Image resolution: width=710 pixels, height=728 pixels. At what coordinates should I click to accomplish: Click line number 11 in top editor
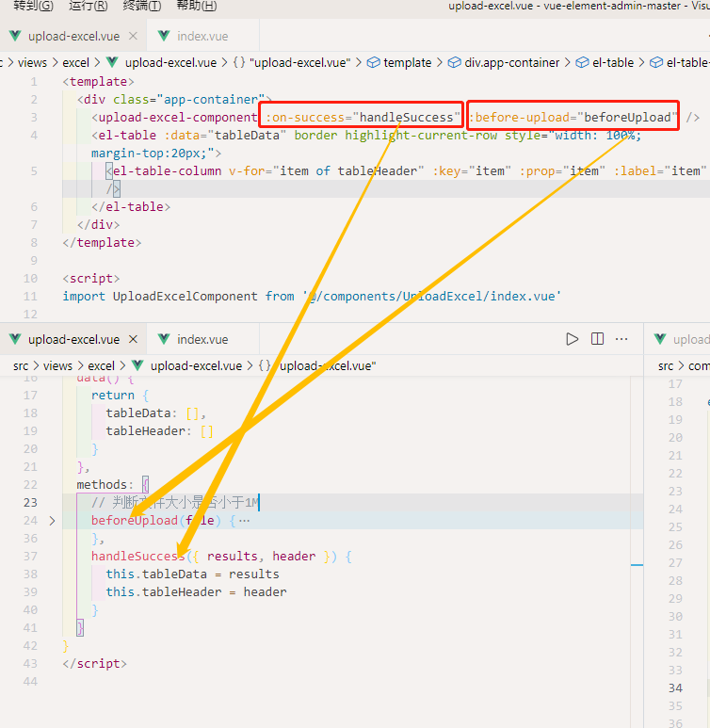coord(30,297)
